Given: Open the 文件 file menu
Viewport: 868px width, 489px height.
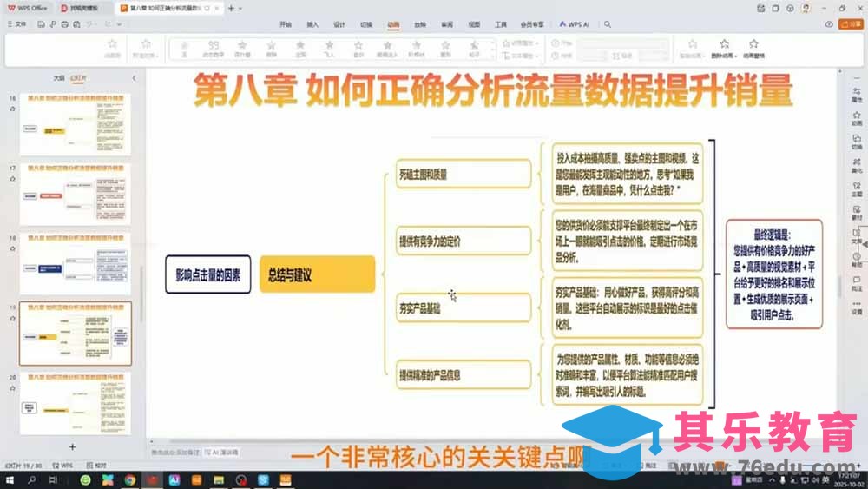Looking at the screenshot, I should coord(17,24).
